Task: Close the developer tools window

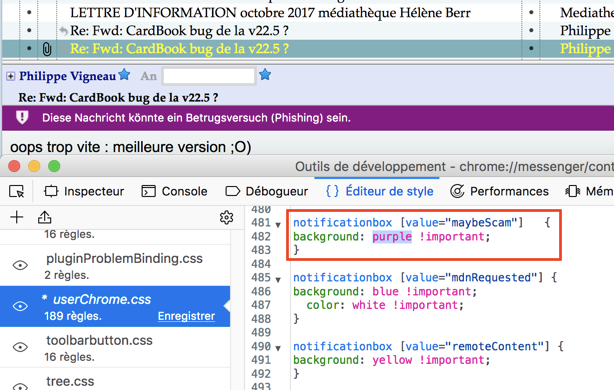Action: point(14,166)
